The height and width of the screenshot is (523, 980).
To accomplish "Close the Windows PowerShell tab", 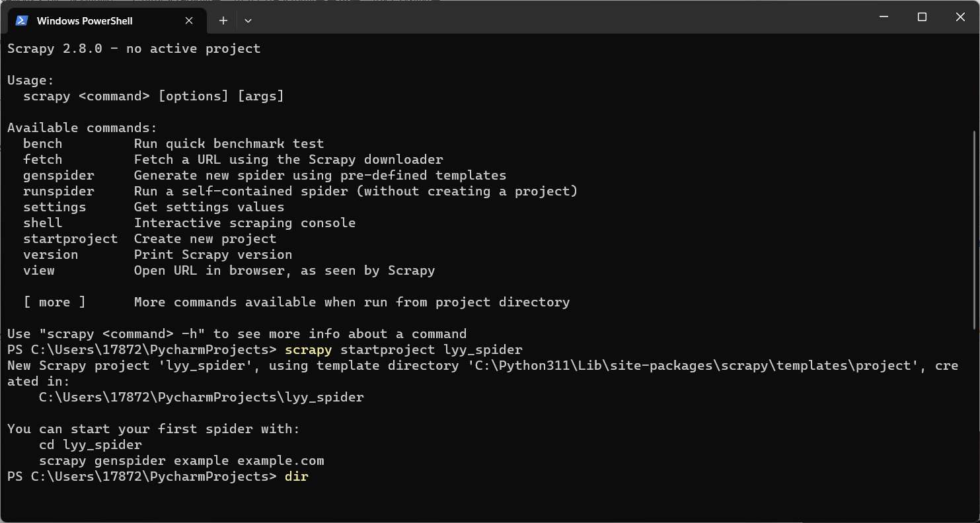I will [x=189, y=20].
